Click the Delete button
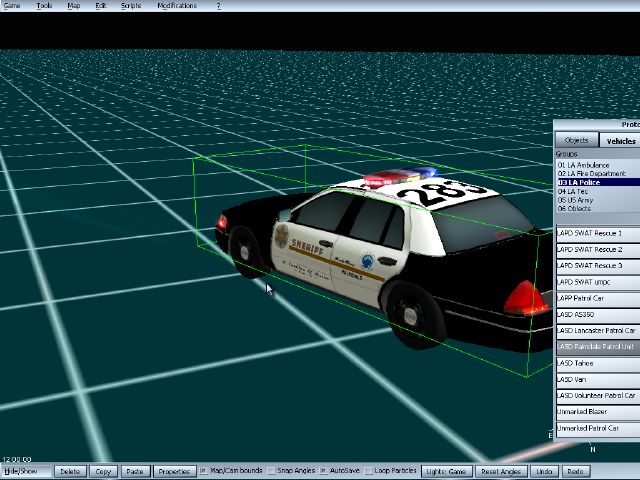640x480 pixels. [x=70, y=471]
